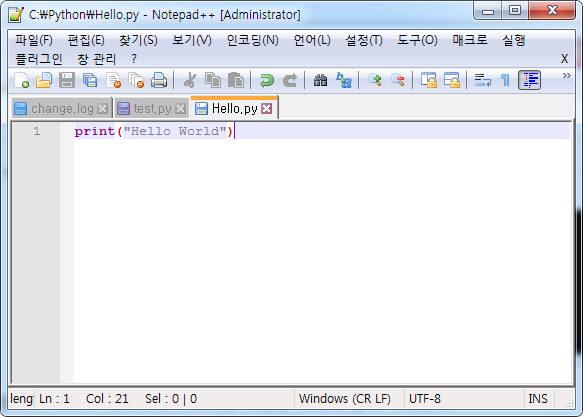Open the 편집(E) menu
Viewport: 583px width, 417px height.
tap(86, 40)
